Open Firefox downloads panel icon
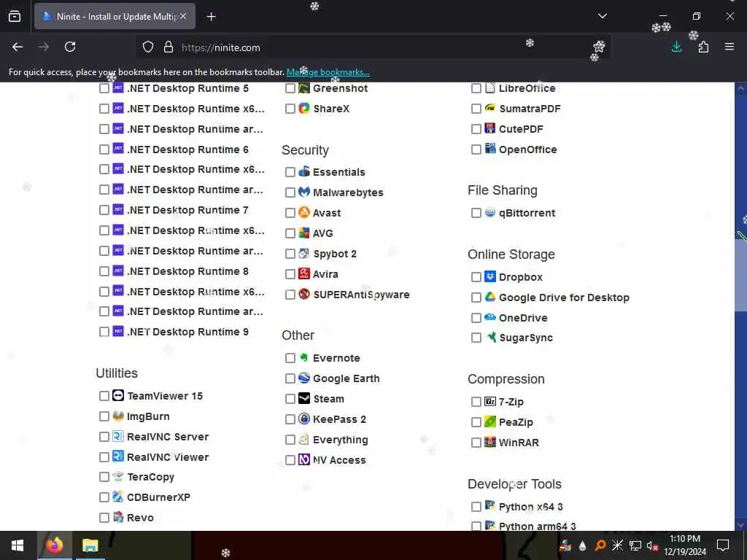 click(x=676, y=47)
